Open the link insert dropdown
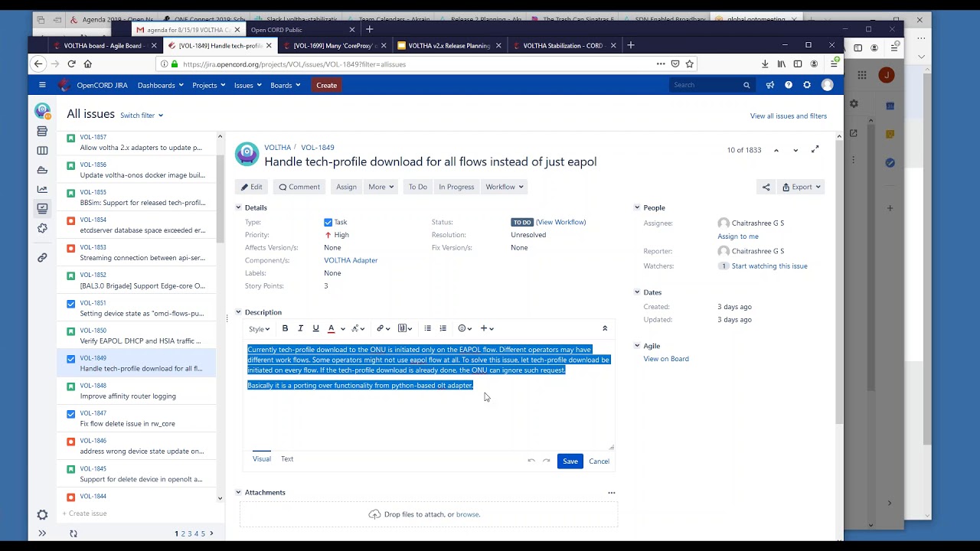The image size is (980, 551). click(x=383, y=328)
